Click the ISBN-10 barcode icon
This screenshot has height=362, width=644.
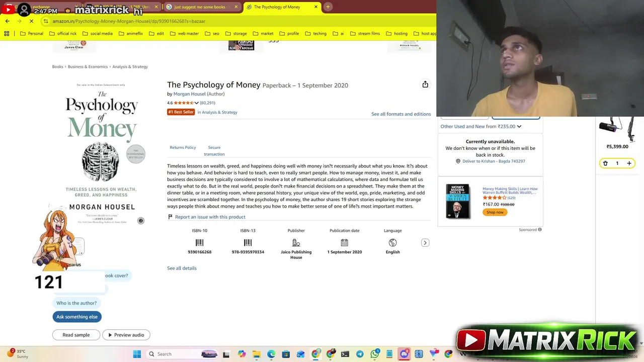click(x=199, y=243)
